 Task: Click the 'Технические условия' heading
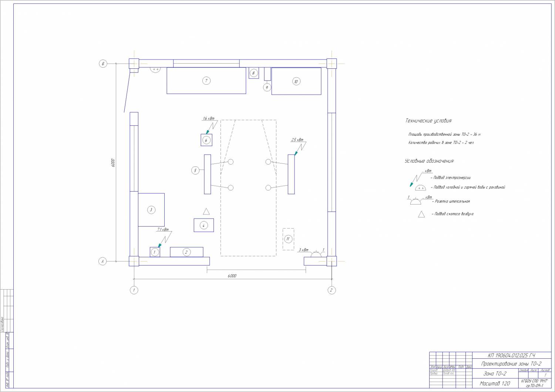coord(429,121)
